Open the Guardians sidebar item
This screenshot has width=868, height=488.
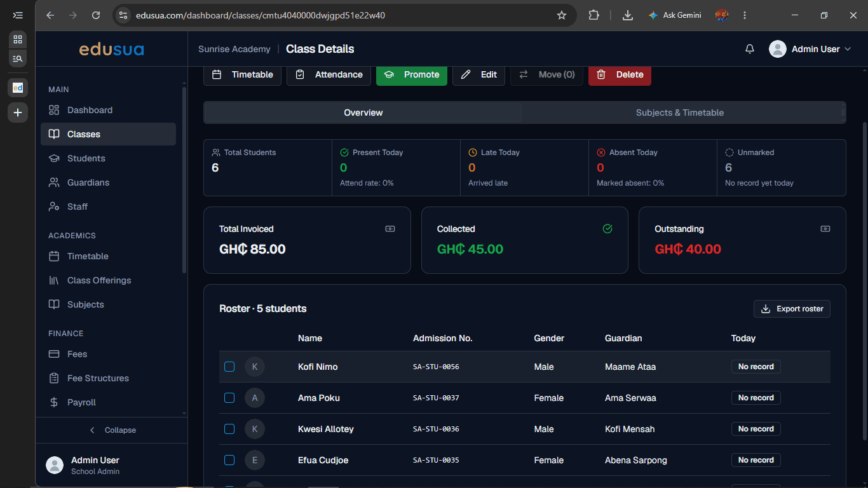point(108,182)
